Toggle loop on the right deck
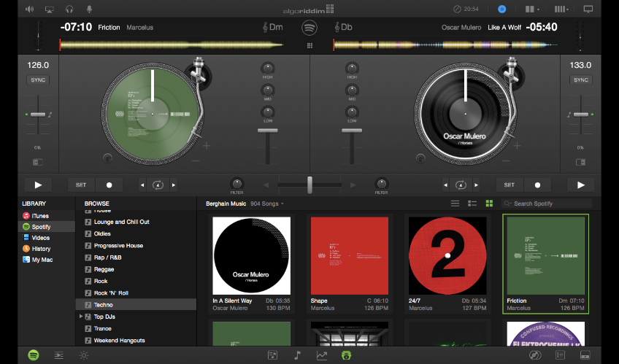Screen dimensions: 619x364 click(x=461, y=185)
